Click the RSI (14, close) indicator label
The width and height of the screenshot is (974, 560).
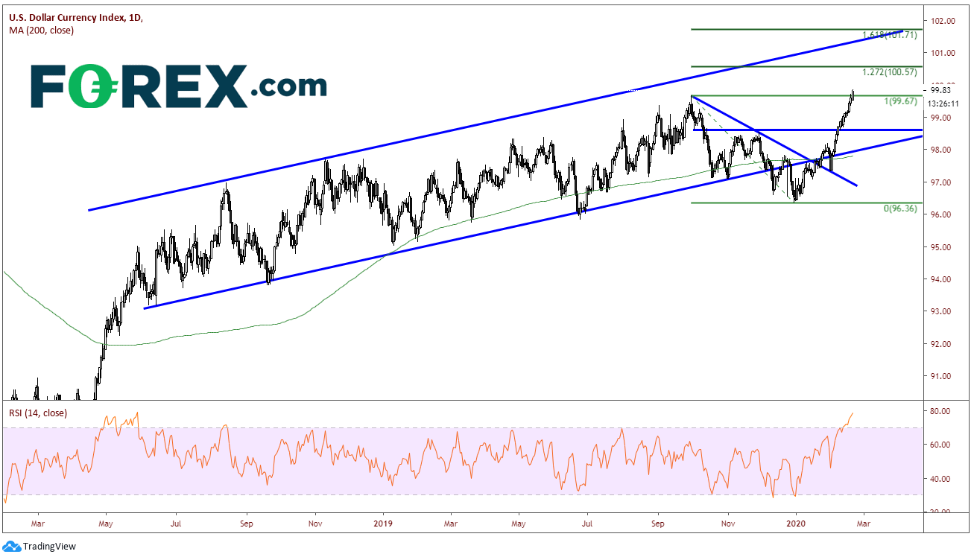38,413
